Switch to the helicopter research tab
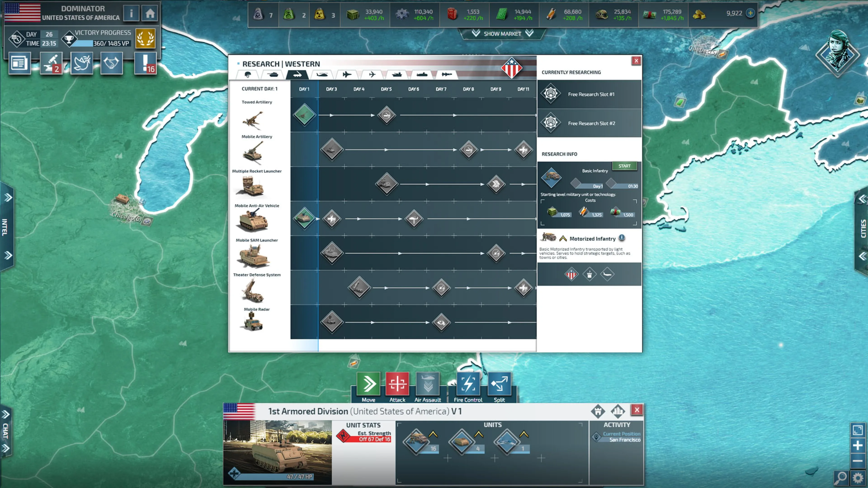 [322, 74]
